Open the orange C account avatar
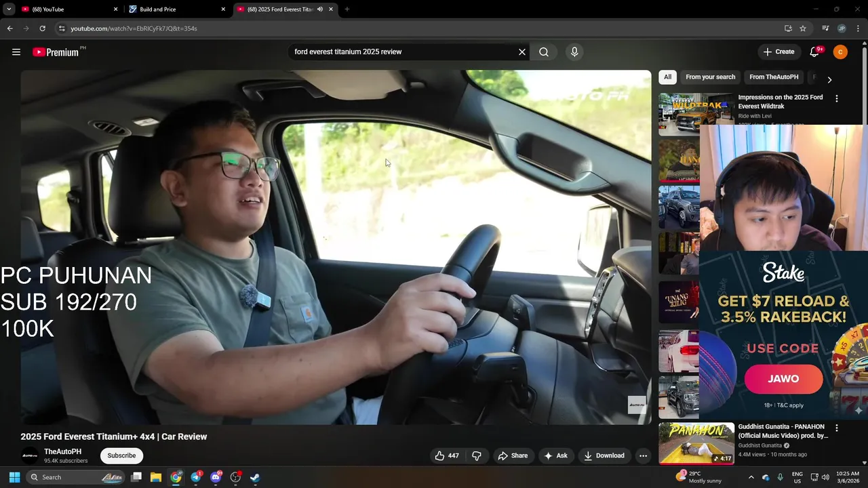Image resolution: width=868 pixels, height=488 pixels. coord(840,52)
